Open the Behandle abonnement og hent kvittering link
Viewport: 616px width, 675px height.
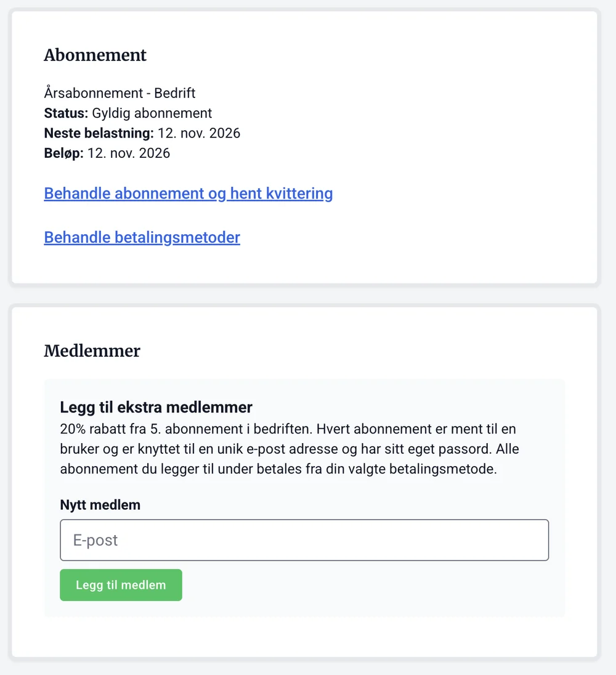pyautogui.click(x=188, y=193)
